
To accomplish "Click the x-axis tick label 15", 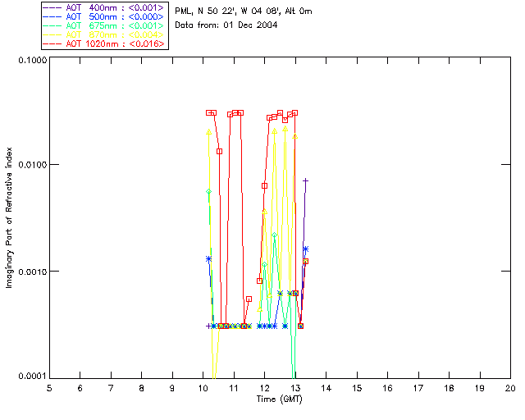I will 357,389.
